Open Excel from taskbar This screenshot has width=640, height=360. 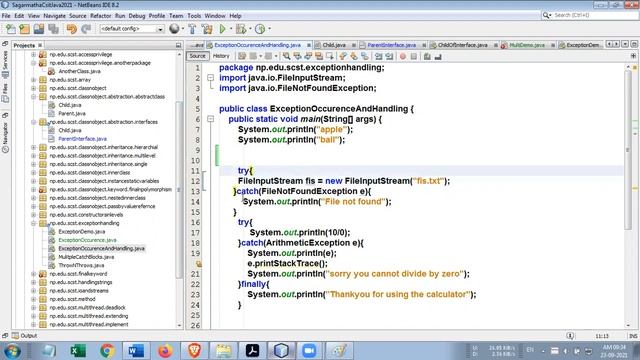(x=78, y=351)
